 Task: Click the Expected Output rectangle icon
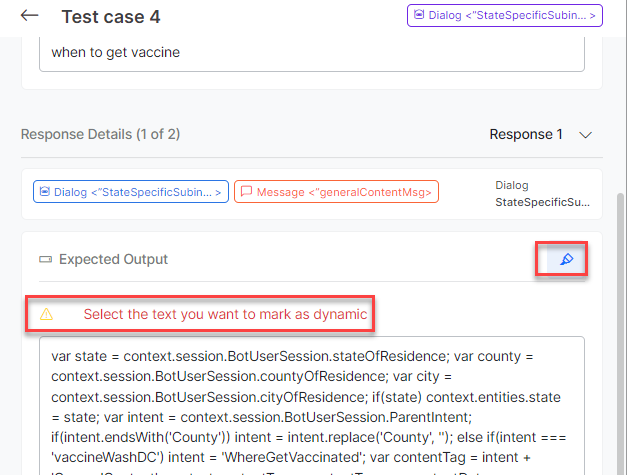(45, 259)
